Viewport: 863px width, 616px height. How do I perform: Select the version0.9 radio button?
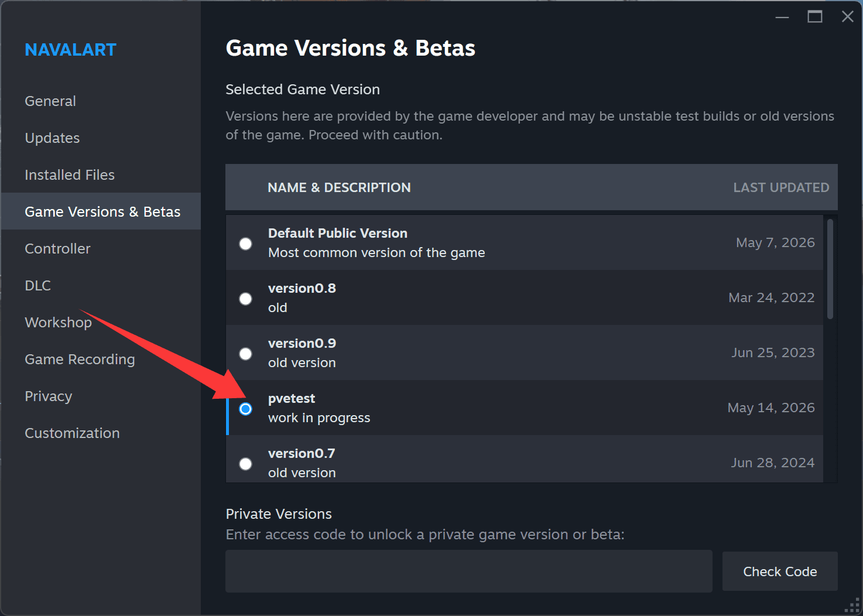click(x=246, y=354)
